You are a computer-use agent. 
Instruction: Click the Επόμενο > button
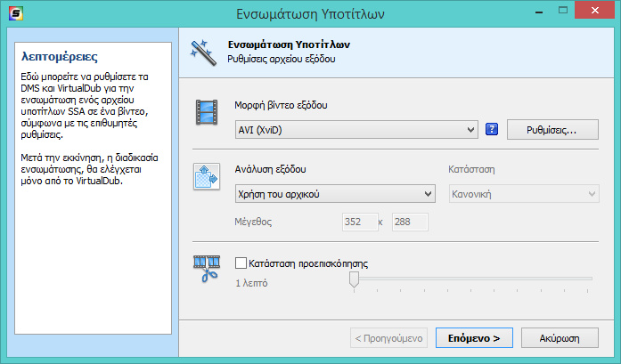click(474, 338)
